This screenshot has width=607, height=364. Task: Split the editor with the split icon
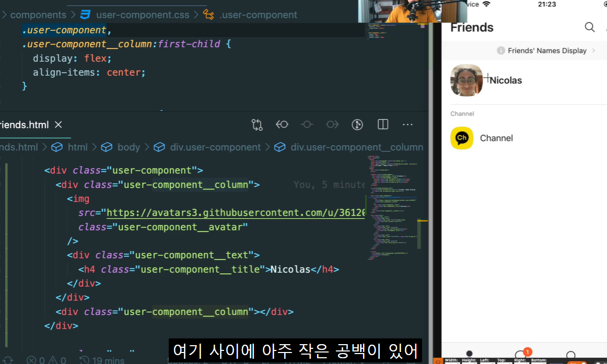pos(383,125)
